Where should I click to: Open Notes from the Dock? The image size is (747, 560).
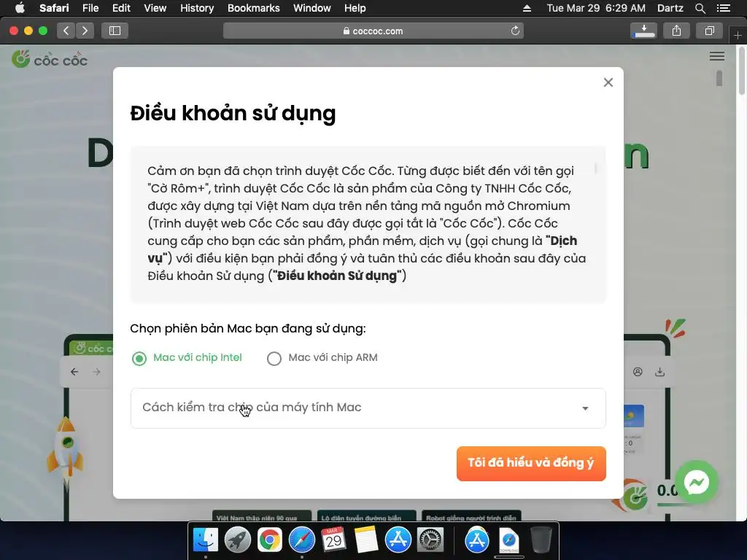pyautogui.click(x=366, y=540)
